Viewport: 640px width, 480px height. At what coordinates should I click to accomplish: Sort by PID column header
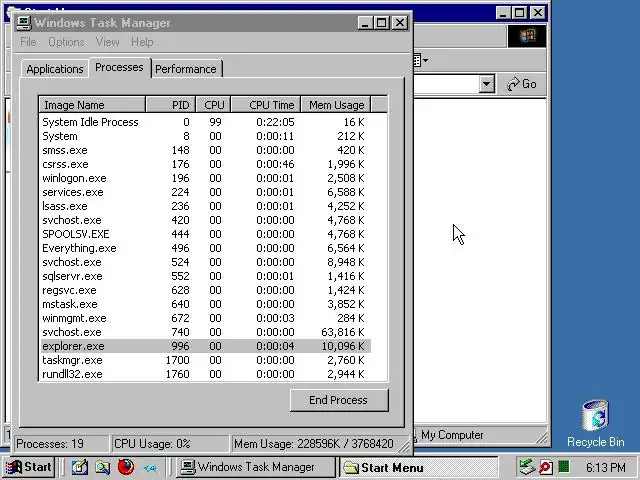[171, 105]
